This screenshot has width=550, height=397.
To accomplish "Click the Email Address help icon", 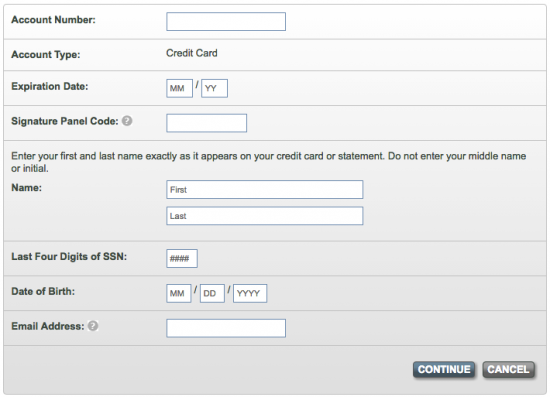I will coord(93,326).
